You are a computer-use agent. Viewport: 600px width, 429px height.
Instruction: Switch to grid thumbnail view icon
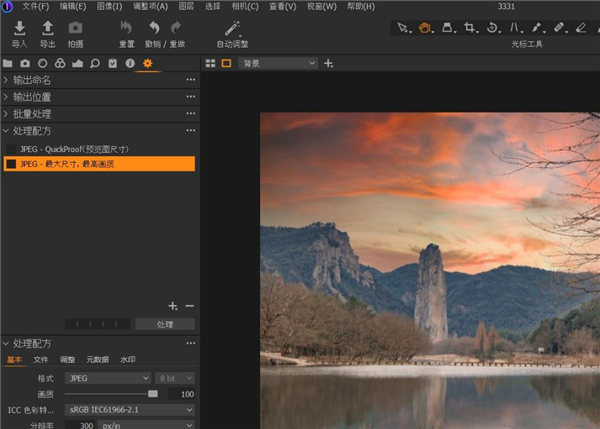click(210, 63)
